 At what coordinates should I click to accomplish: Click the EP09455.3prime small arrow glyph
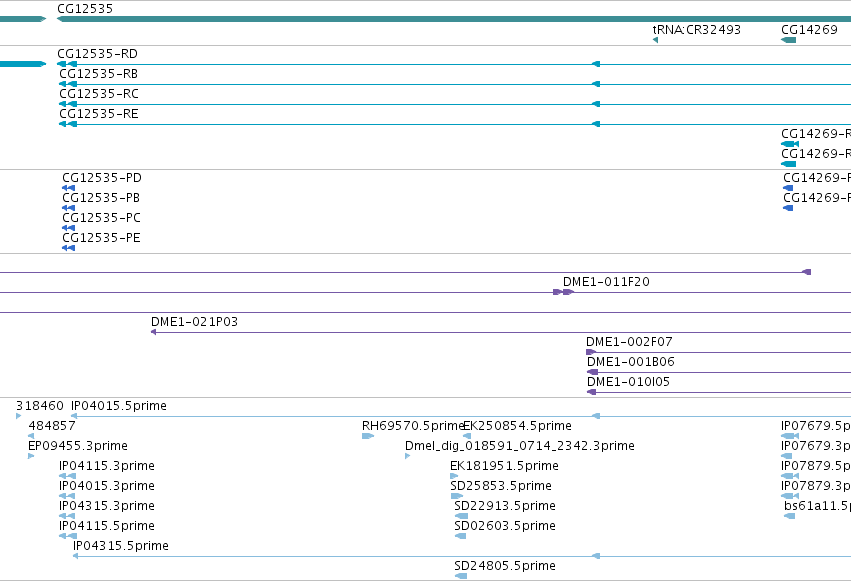tap(31, 457)
